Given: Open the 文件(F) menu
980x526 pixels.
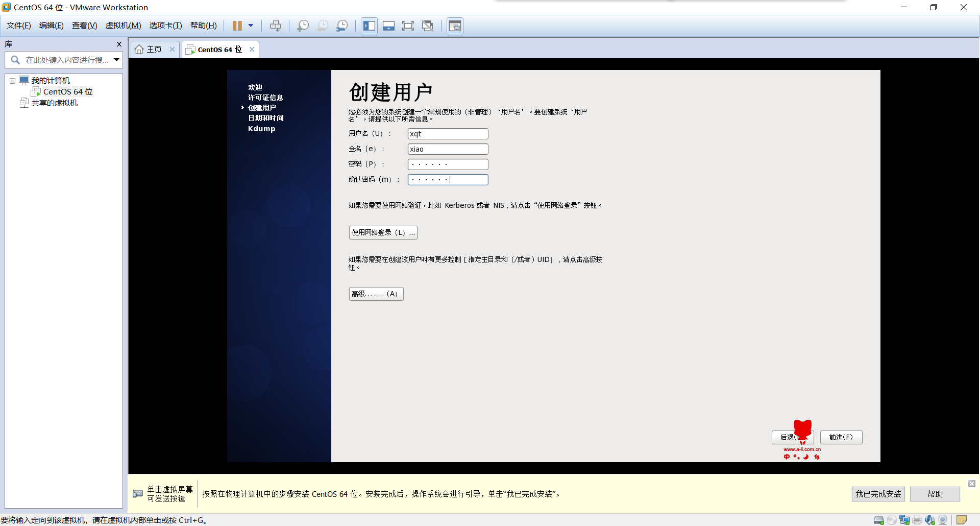Looking at the screenshot, I should click(x=19, y=26).
